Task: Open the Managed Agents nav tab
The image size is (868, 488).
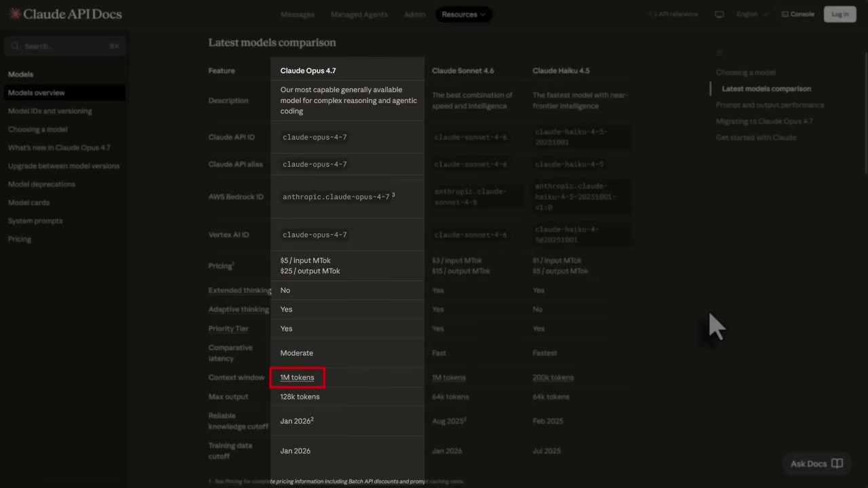Action: 359,14
